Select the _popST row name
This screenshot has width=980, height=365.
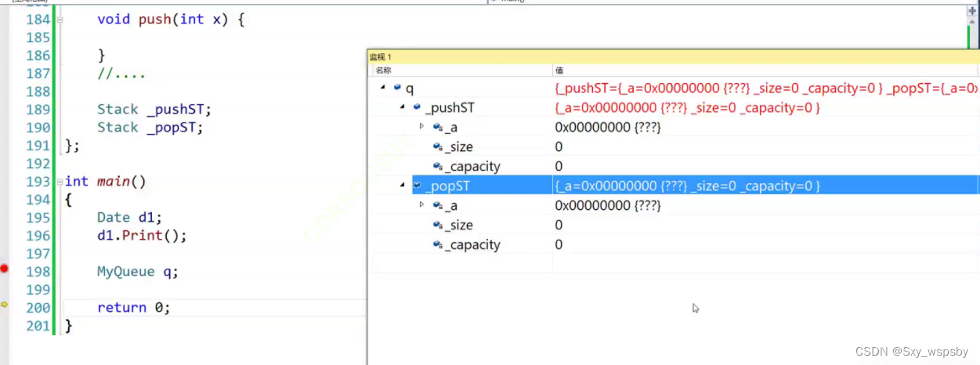[x=447, y=186]
